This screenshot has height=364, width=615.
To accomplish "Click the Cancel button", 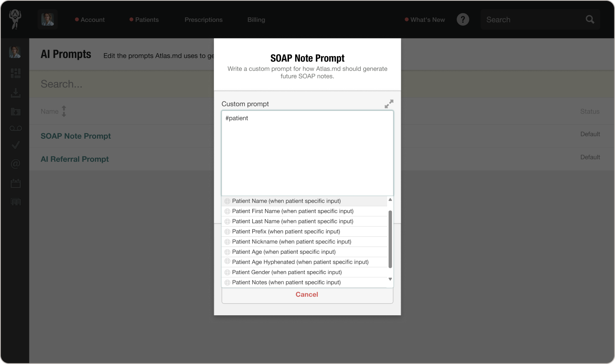I will [x=307, y=295].
